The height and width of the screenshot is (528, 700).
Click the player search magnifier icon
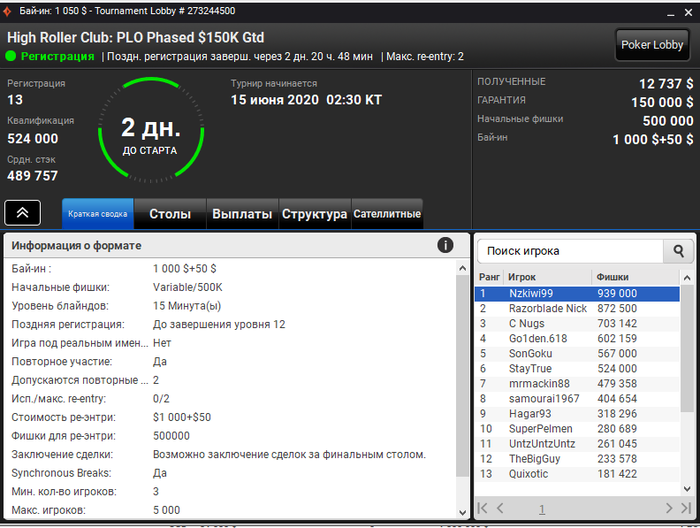pos(679,251)
